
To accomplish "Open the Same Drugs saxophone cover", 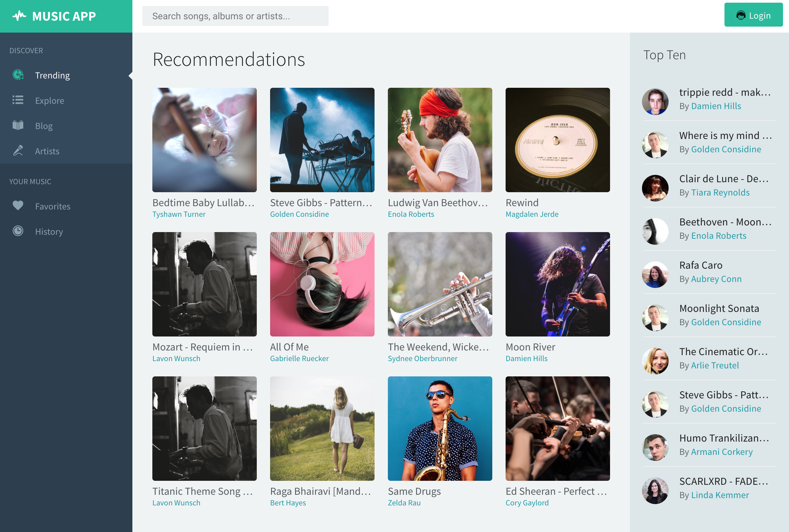I will click(x=440, y=429).
